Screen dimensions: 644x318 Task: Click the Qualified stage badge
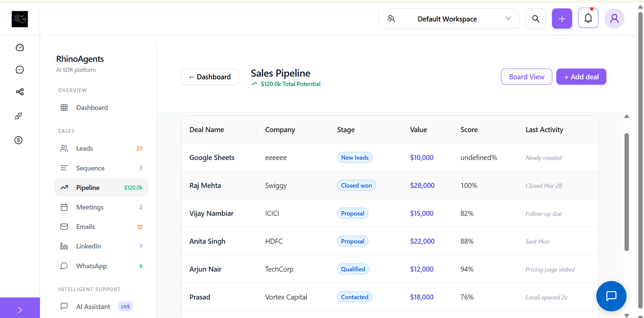point(353,269)
